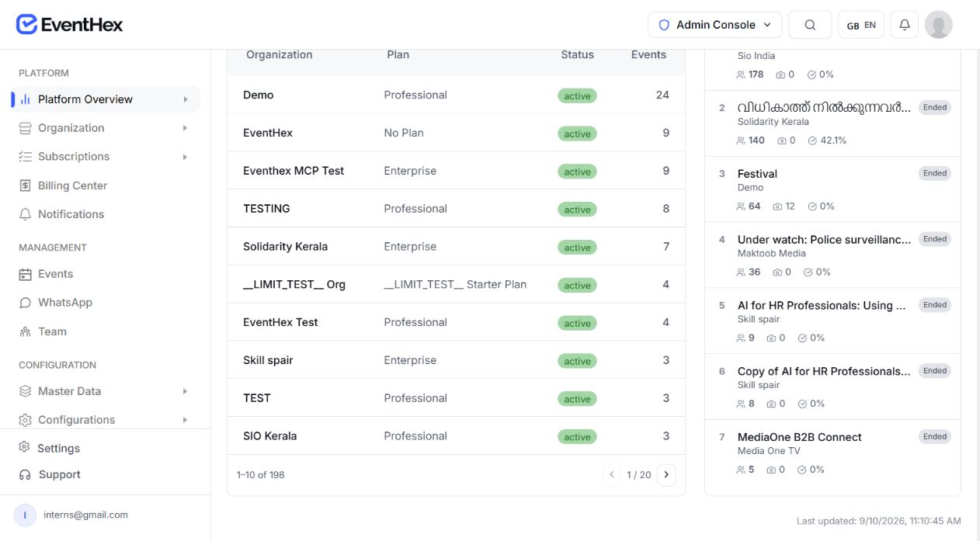Click the Platform Overview chart icon
The width and height of the screenshot is (980, 541).
point(26,99)
